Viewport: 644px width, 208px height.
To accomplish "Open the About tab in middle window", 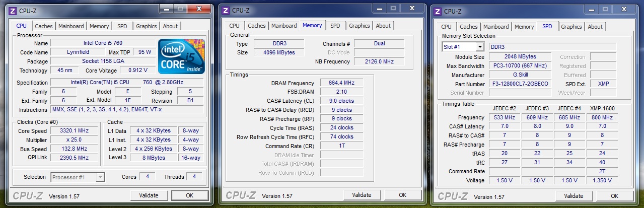I will 383,26.
